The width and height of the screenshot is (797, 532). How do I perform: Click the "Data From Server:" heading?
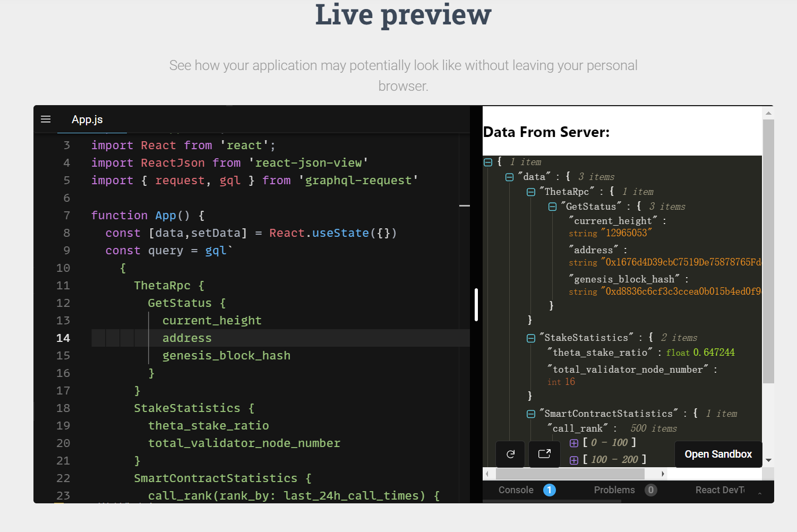pyautogui.click(x=546, y=132)
